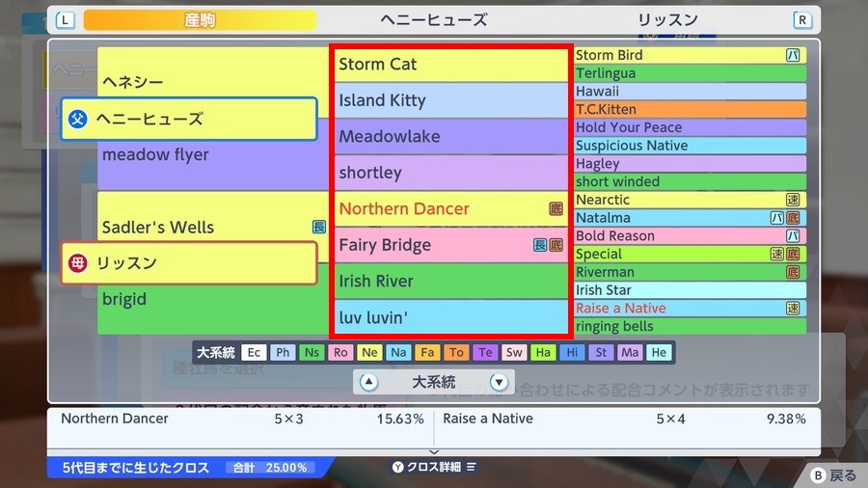Select the ヘニーヒューズ header tab
The image size is (868, 488).
[433, 20]
